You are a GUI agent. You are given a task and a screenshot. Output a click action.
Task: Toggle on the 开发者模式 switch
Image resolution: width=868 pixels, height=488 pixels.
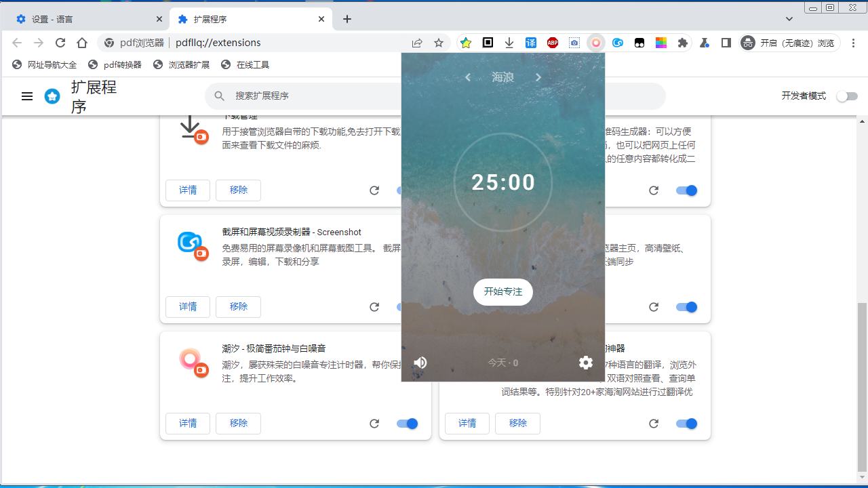847,96
